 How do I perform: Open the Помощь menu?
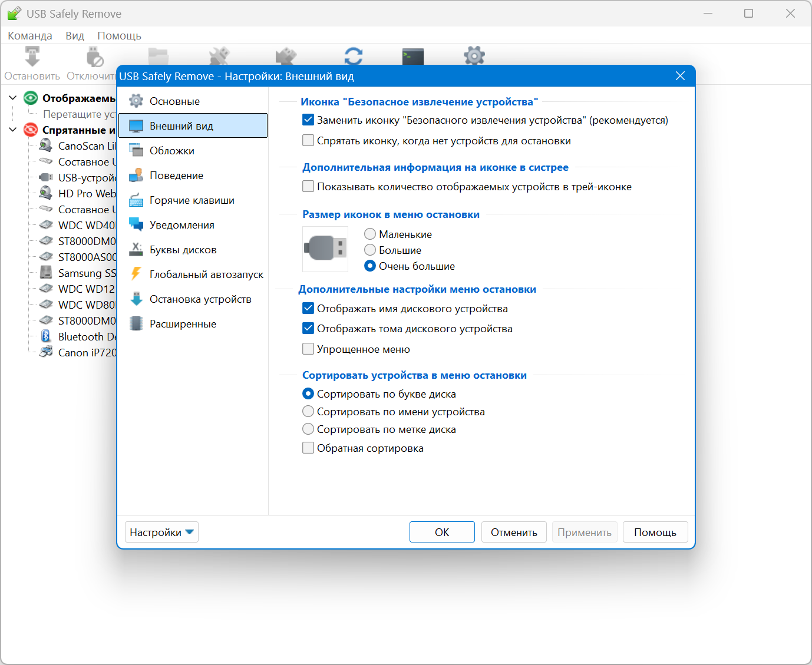(119, 36)
